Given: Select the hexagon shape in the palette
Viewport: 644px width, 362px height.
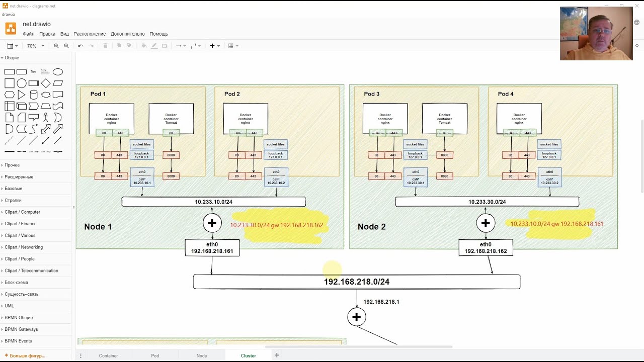Looking at the screenshot, I should (x=10, y=95).
